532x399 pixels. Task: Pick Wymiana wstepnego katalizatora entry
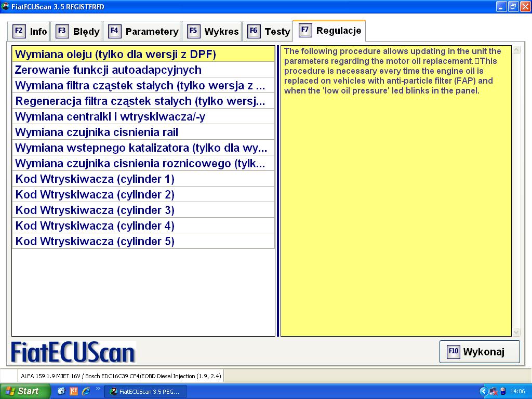pos(143,148)
